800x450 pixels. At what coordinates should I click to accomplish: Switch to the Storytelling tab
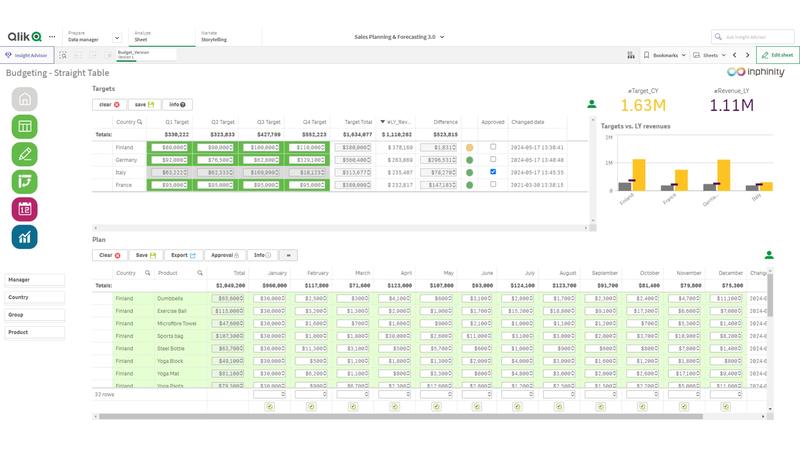pyautogui.click(x=214, y=37)
